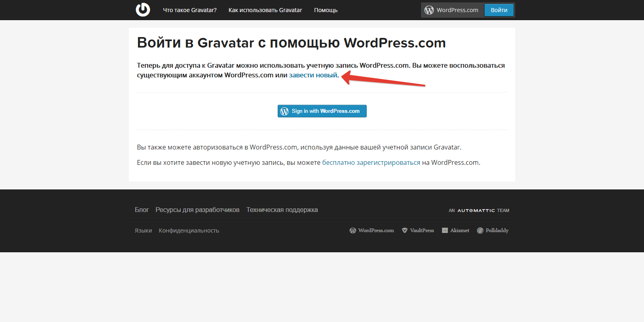Click the paragraph starting «Вы также можете авторизоваться»
The width and height of the screenshot is (644, 322).
coord(299,147)
